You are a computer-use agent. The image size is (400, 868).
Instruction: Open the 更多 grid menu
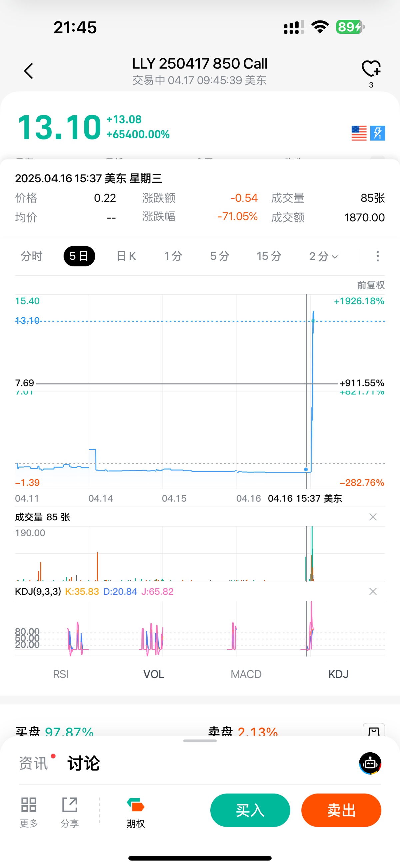(29, 811)
